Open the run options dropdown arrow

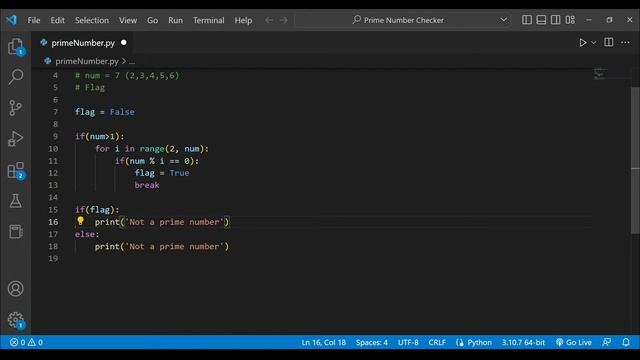click(x=593, y=42)
